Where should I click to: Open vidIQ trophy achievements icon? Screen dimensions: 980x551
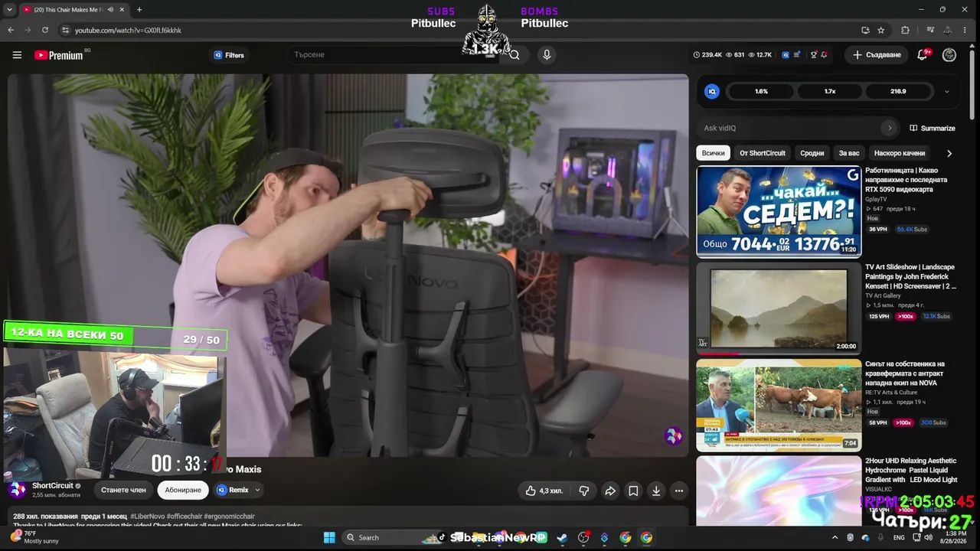[814, 55]
